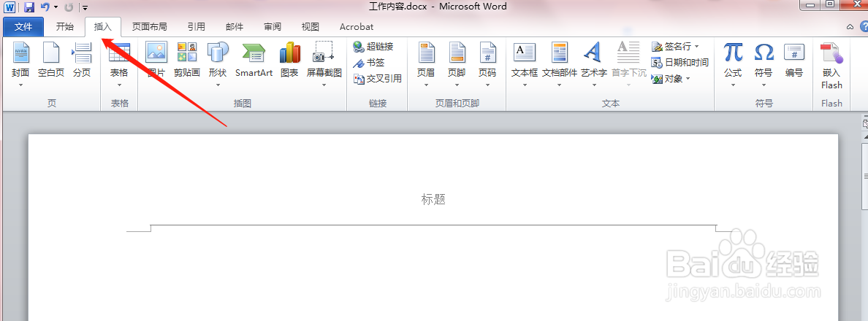The image size is (868, 321).
Task: Collapse the ribbon with the caret
Action: click(x=850, y=26)
